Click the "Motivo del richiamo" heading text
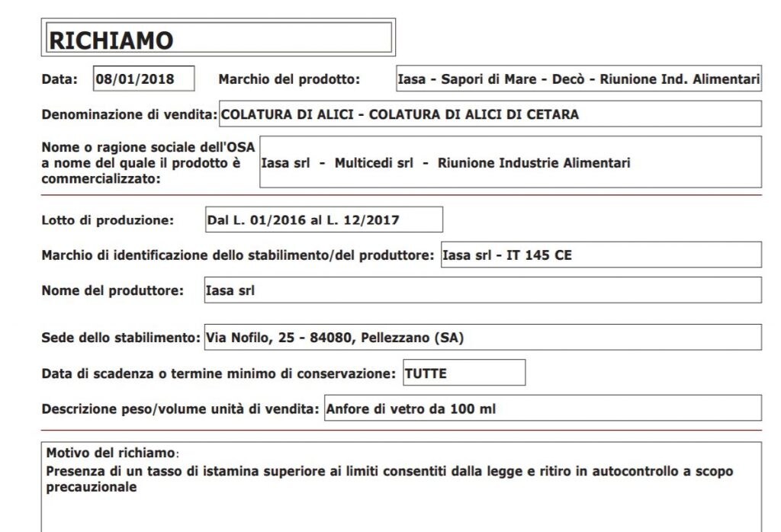 (x=111, y=453)
